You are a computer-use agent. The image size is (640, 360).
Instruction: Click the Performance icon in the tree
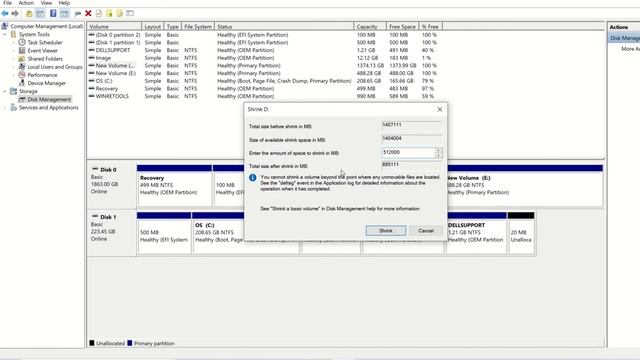click(22, 75)
